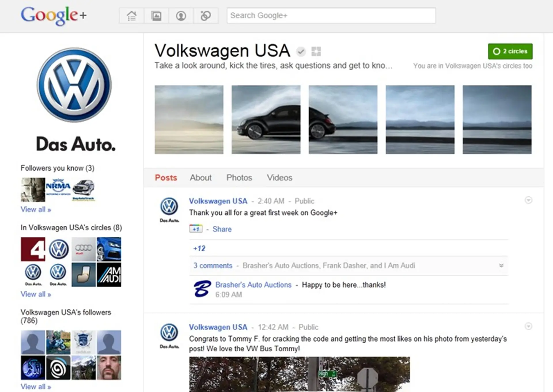Viewport: 553px width, 392px height.
Task: Click the Search Google+ input field
Action: pyautogui.click(x=331, y=15)
